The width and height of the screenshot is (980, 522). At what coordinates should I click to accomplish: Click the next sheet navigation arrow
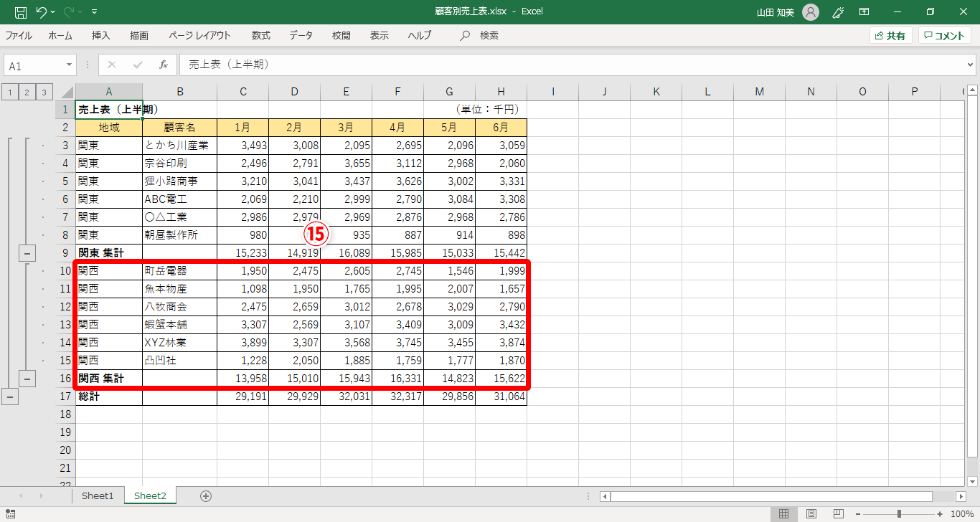tap(41, 495)
